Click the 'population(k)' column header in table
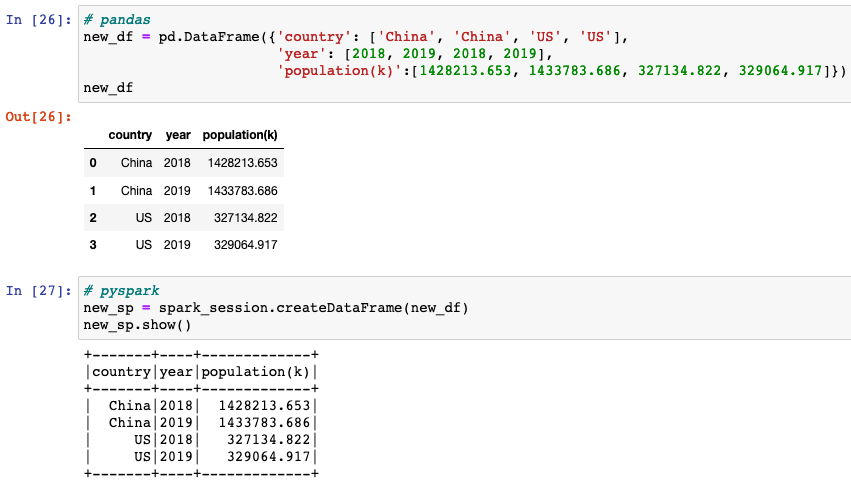Image resolution: width=851 pixels, height=484 pixels. 240,135
